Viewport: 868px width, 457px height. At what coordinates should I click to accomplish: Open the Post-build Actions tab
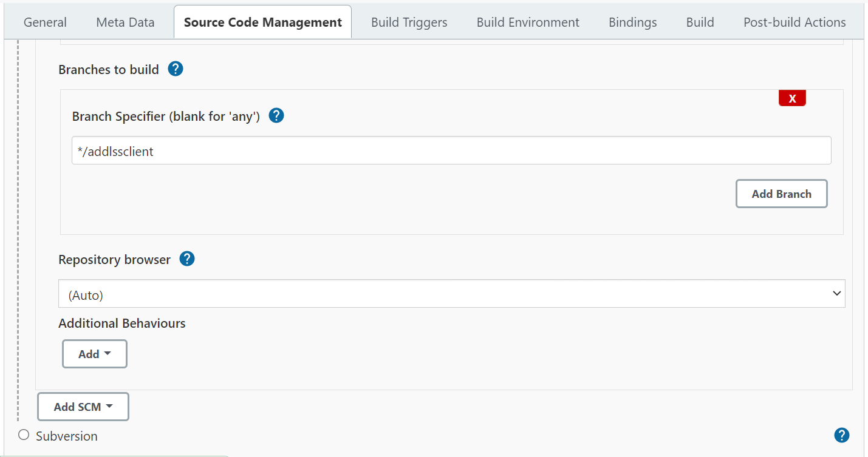point(795,22)
